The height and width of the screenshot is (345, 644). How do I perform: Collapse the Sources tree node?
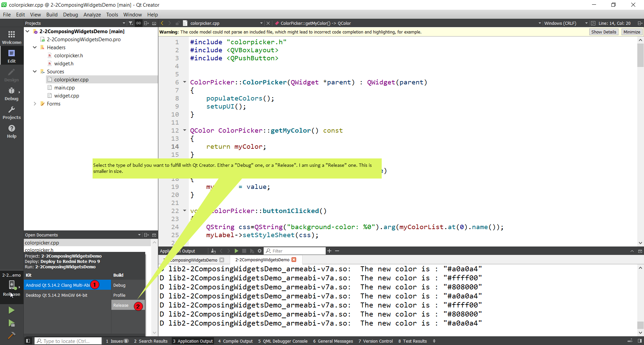click(35, 71)
